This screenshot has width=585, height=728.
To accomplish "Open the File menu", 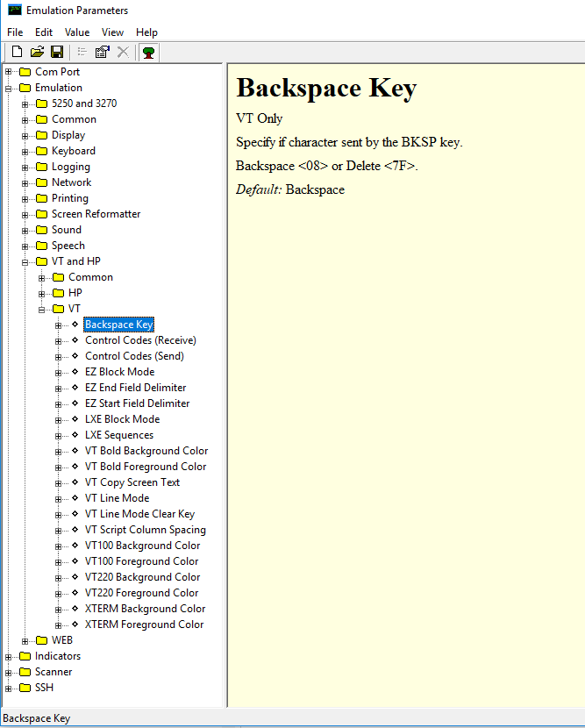I will [15, 32].
